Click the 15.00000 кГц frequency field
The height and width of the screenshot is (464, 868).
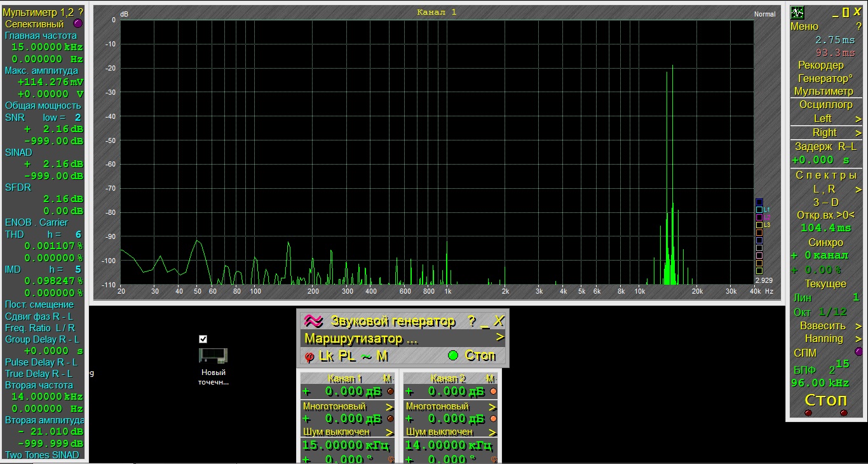point(347,445)
